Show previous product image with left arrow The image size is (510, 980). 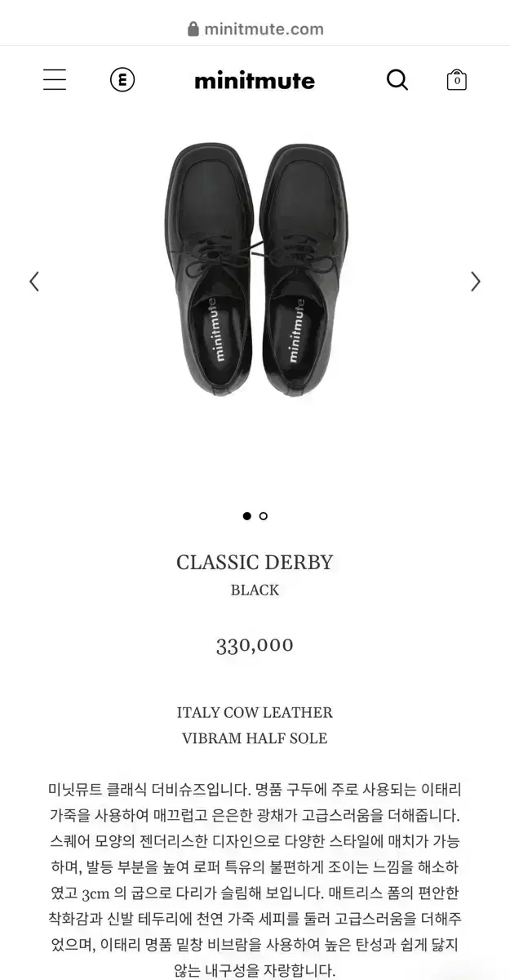click(34, 282)
